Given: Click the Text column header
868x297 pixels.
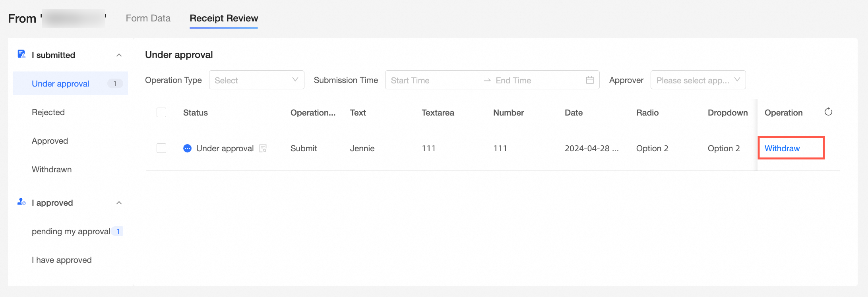Looking at the screenshot, I should (358, 113).
